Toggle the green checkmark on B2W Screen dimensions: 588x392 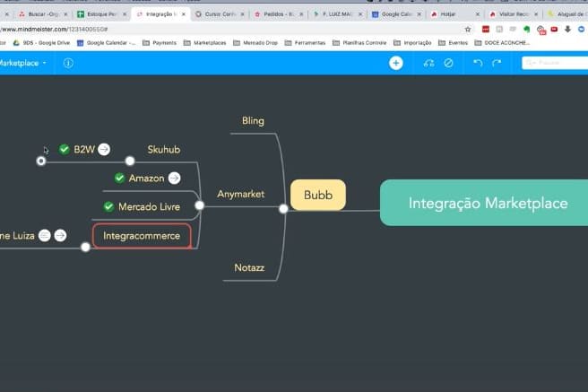coord(64,150)
